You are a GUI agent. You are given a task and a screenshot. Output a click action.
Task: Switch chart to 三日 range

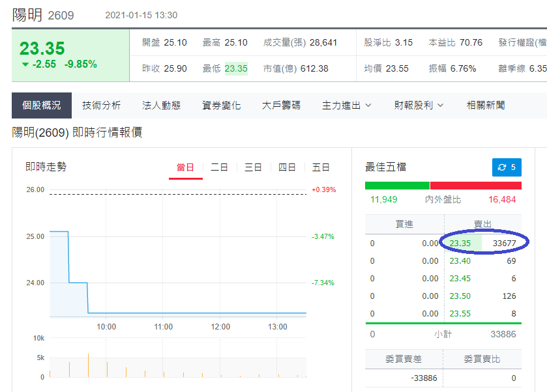pyautogui.click(x=253, y=167)
